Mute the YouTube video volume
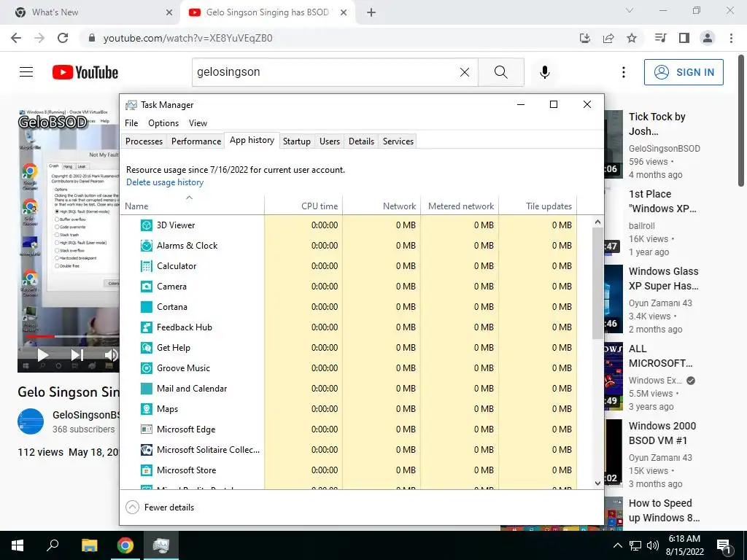The width and height of the screenshot is (747, 560). click(x=111, y=355)
